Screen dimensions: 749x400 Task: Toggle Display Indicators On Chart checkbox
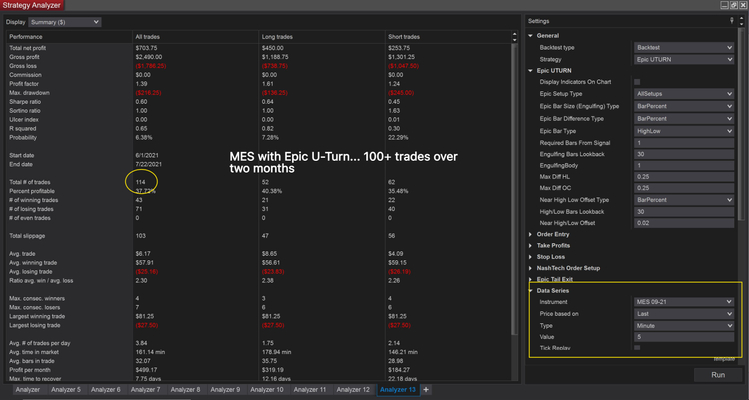[x=638, y=81]
